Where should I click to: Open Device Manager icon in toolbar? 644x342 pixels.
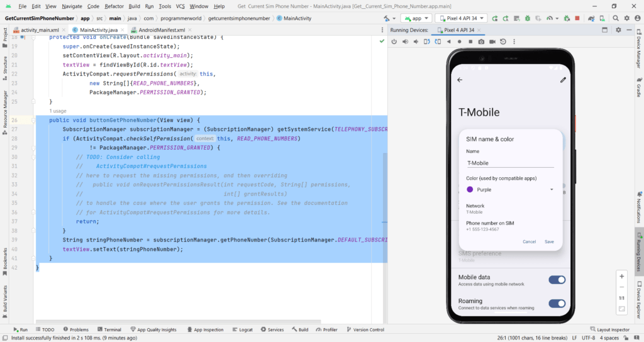point(602,18)
